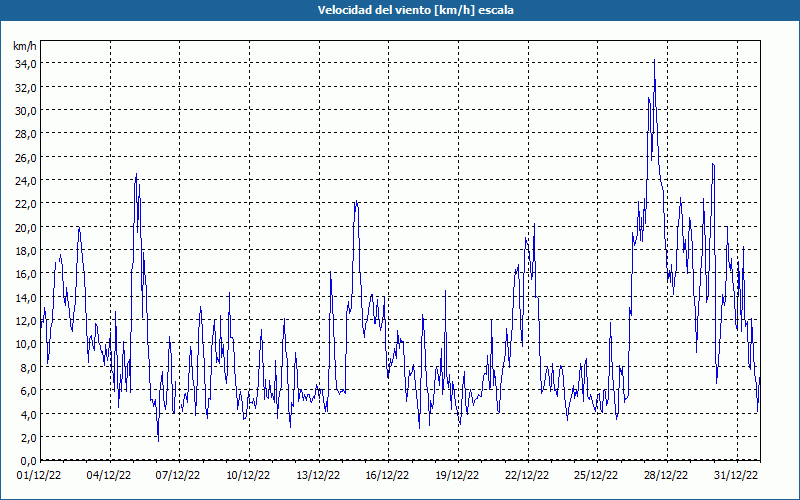800x500 pixels.
Task: Click the 22 km/h peak before 16/12/22
Action: pos(356,202)
